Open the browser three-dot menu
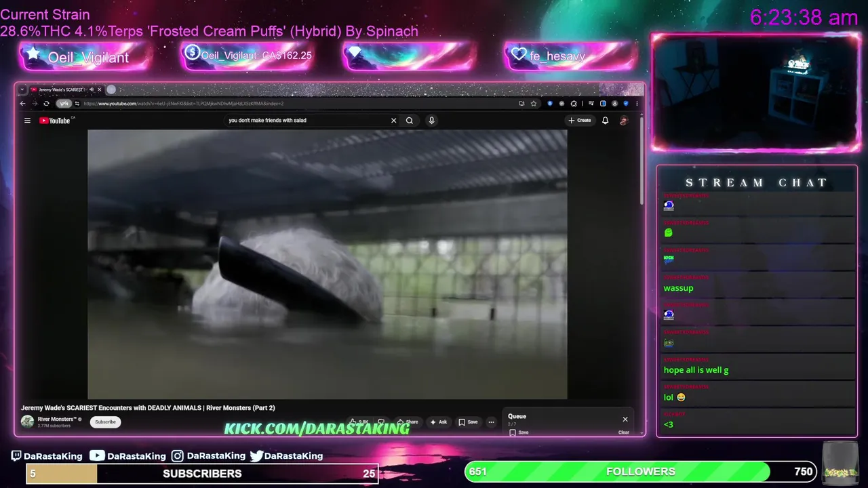 pyautogui.click(x=637, y=104)
